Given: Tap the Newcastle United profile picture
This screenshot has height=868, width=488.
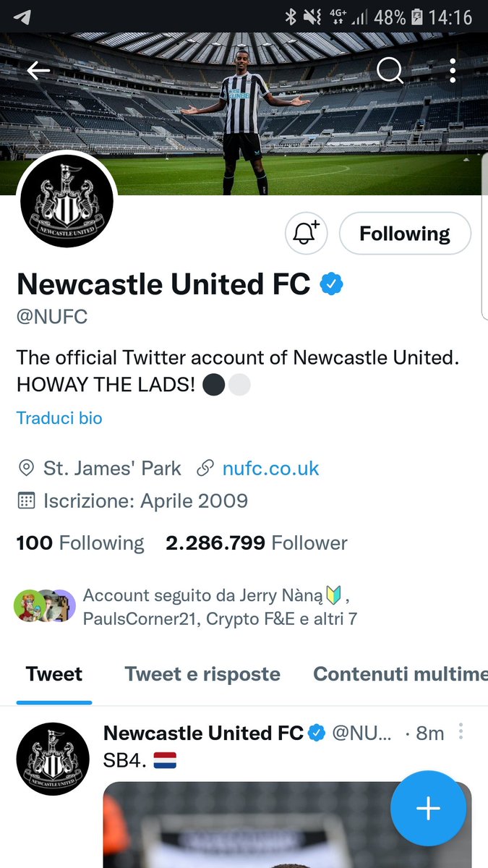Looking at the screenshot, I should pos(67,202).
